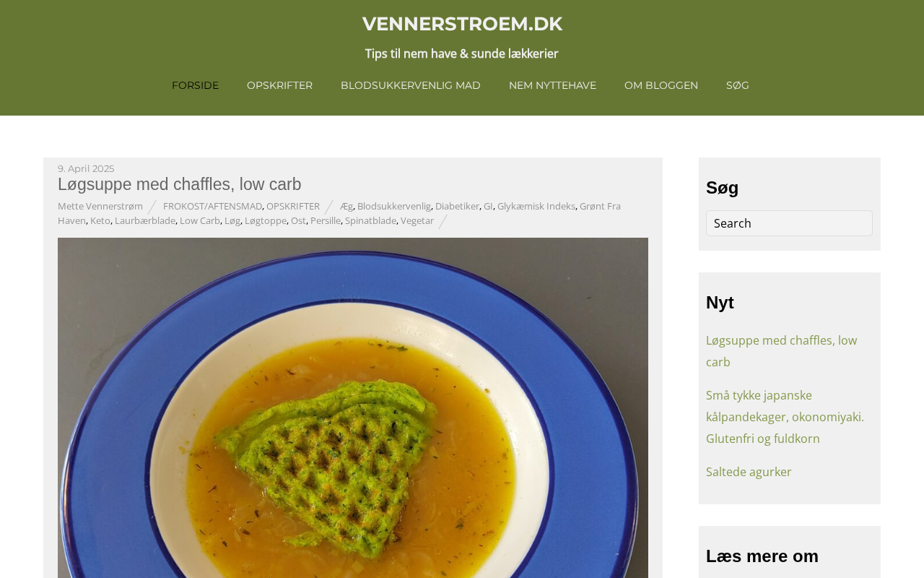Select the Vegetar tag

click(x=417, y=220)
